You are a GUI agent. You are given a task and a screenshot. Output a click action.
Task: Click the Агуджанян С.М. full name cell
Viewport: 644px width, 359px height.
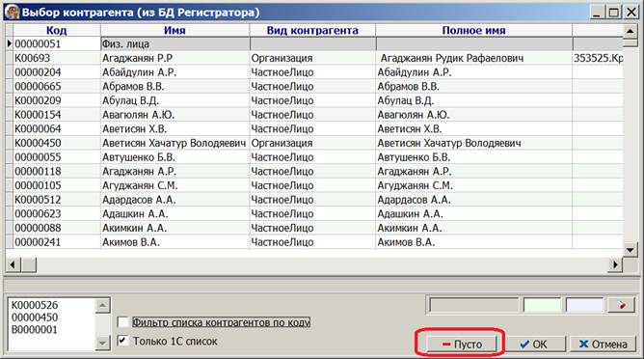pyautogui.click(x=473, y=185)
